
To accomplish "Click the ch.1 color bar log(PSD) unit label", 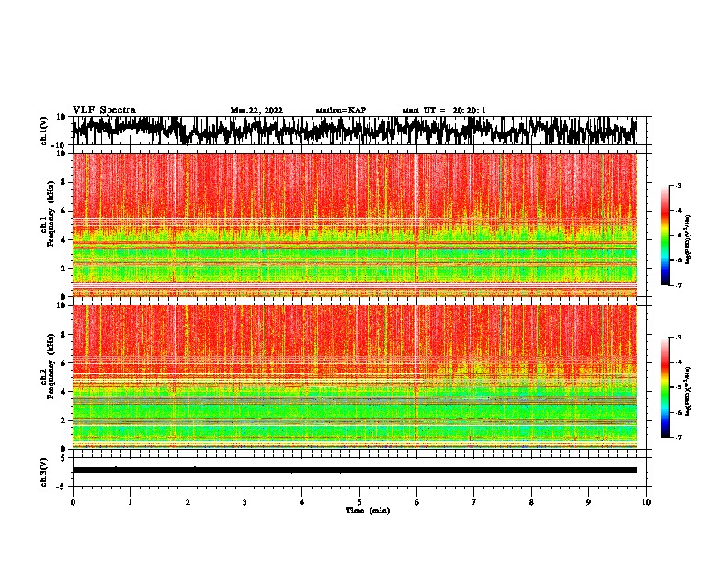I will (688, 240).
